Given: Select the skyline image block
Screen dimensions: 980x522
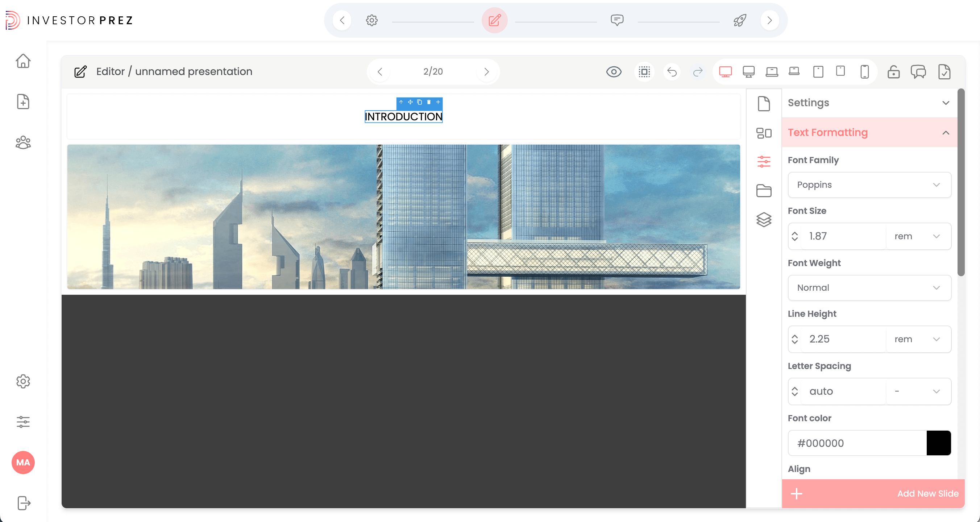Looking at the screenshot, I should tap(403, 216).
